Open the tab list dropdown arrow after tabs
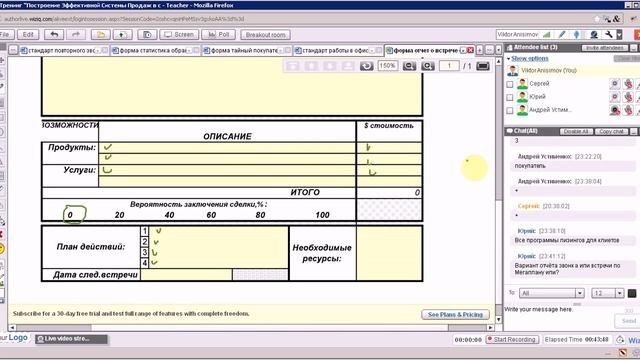The width and height of the screenshot is (640, 360). coord(498,50)
